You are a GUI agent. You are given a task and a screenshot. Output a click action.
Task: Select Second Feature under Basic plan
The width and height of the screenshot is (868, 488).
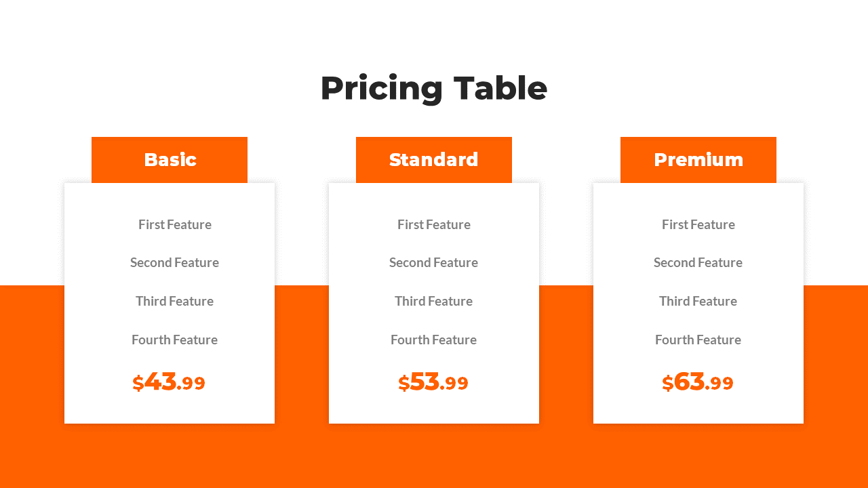pyautogui.click(x=174, y=262)
